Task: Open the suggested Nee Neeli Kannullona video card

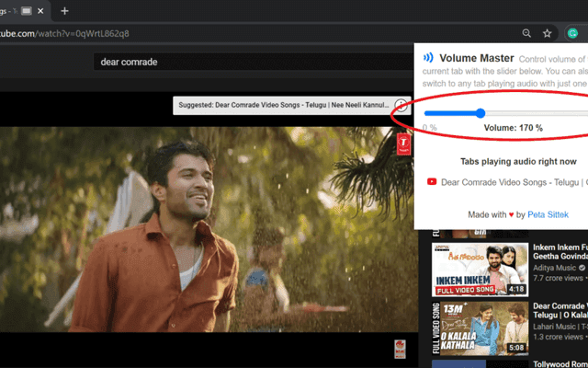Action: click(283, 107)
